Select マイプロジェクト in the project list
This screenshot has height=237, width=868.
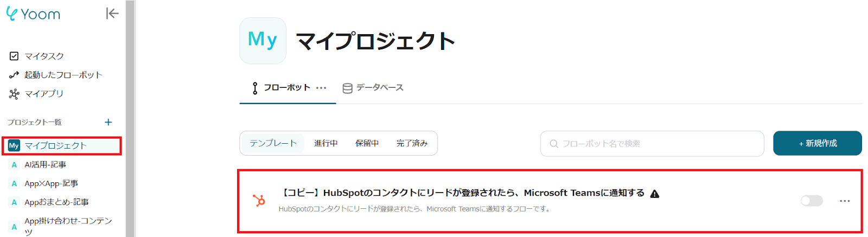(61, 145)
